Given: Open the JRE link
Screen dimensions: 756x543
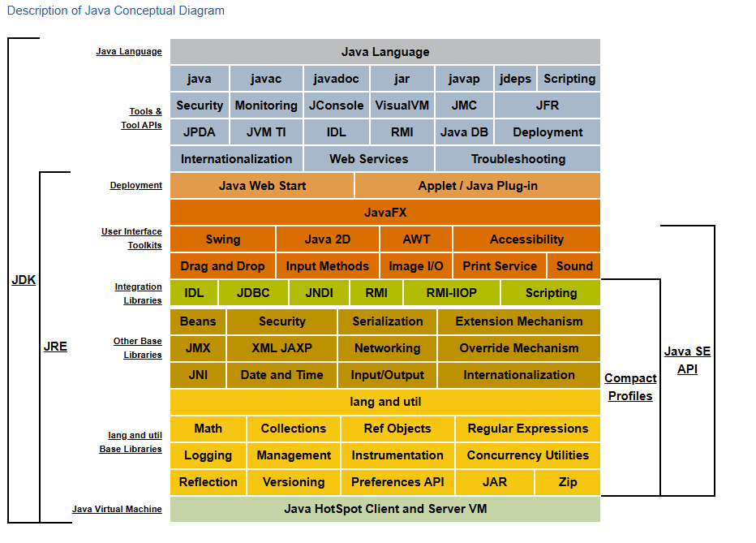Looking at the screenshot, I should pos(55,347).
